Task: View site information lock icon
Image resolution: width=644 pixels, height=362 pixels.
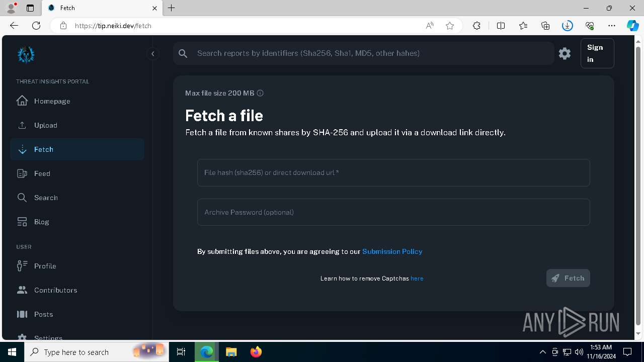Action: (63, 26)
